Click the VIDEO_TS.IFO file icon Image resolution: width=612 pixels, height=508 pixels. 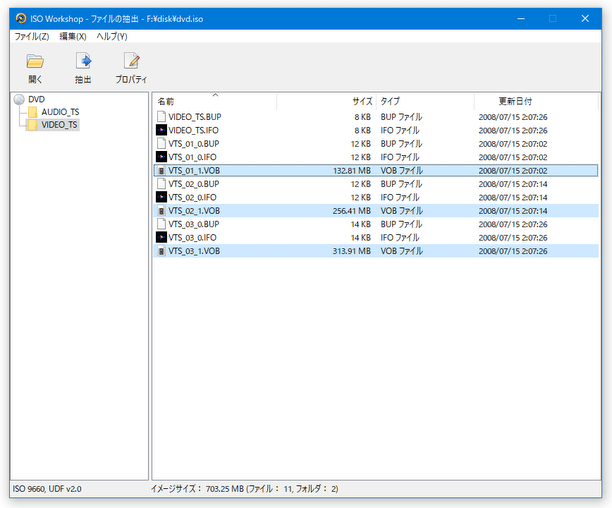(x=161, y=130)
